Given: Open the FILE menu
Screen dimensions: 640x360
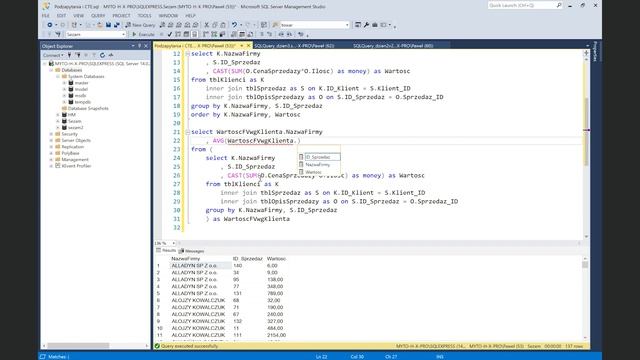Looking at the screenshot, I should point(46,16).
